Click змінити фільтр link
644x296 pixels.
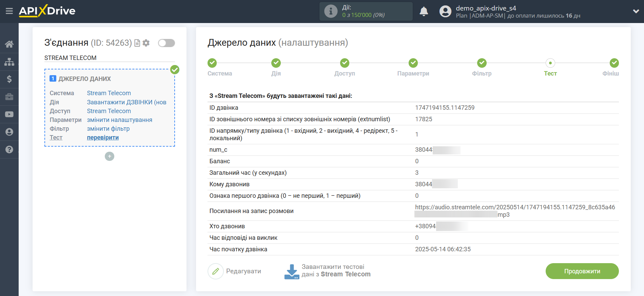click(x=108, y=129)
